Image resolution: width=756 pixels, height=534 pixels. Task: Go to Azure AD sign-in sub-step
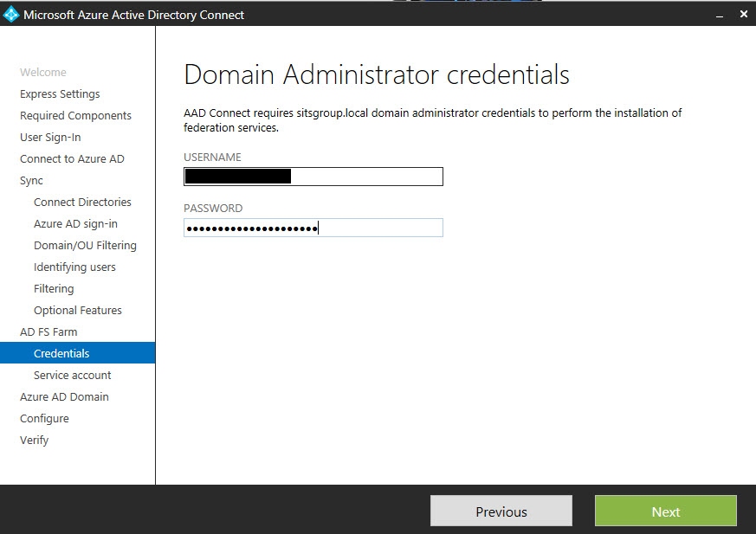[x=75, y=224]
